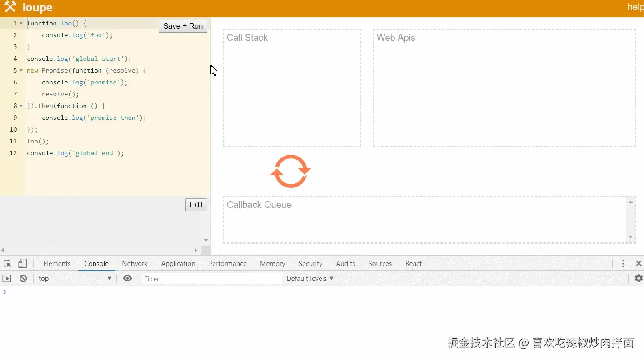Click the foo(); call on line 11
This screenshot has width=644, height=359.
[x=38, y=141]
